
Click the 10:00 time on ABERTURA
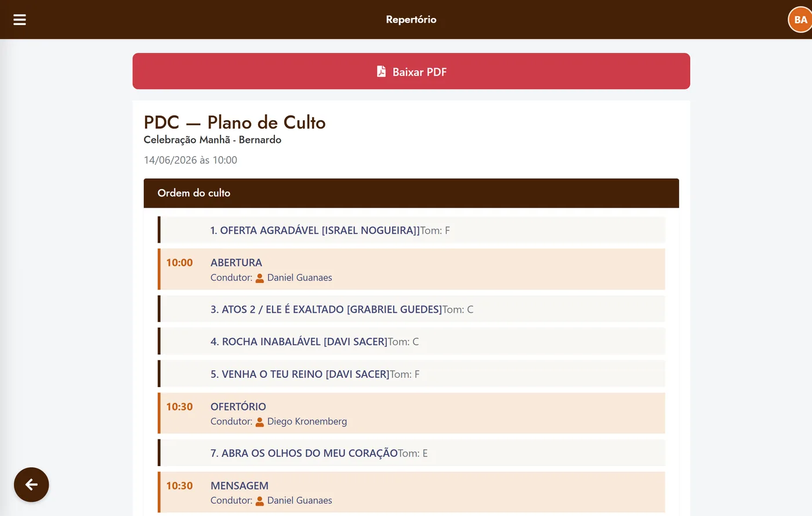179,263
